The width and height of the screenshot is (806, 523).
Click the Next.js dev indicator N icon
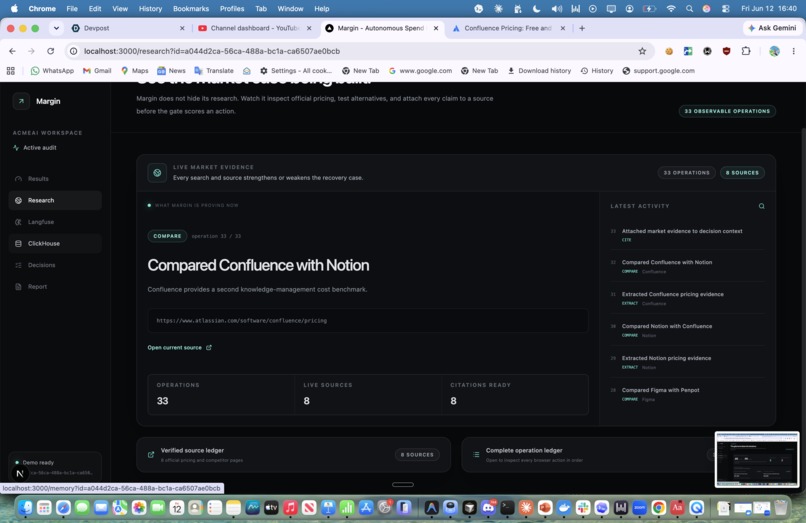[20, 474]
